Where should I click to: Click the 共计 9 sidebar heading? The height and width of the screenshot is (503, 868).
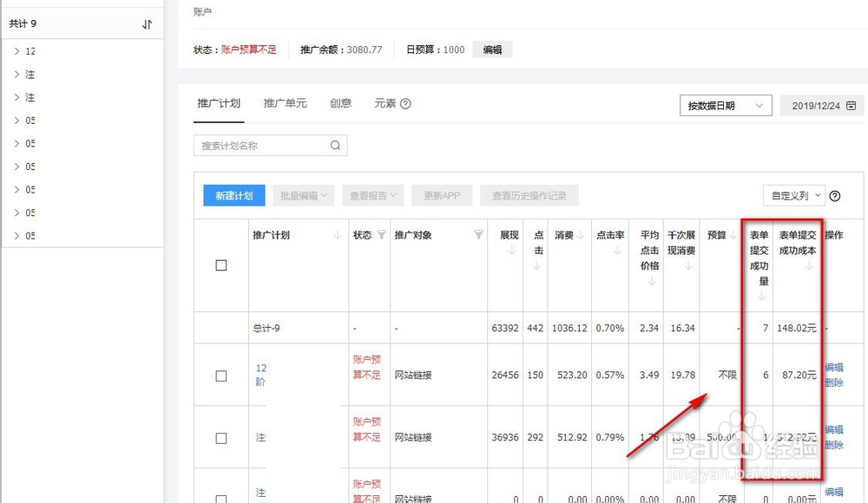[x=23, y=23]
